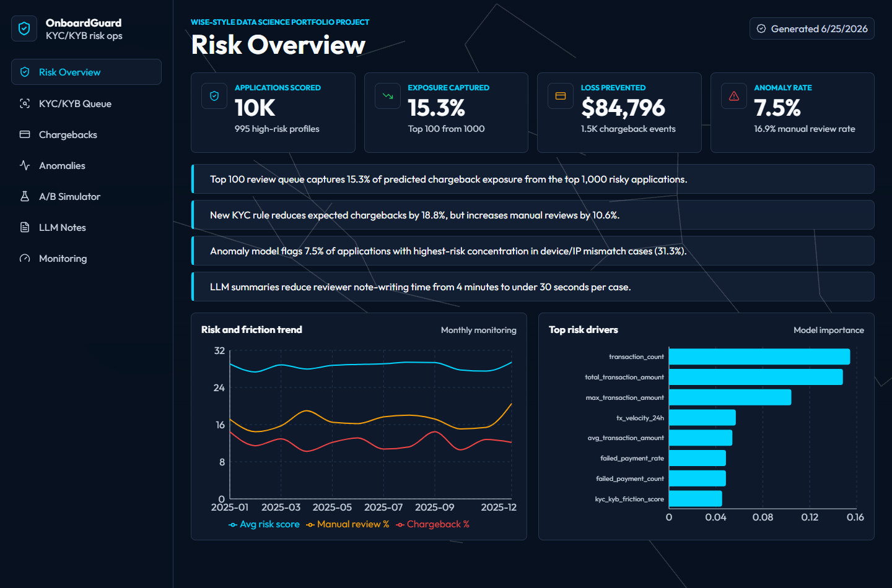This screenshot has width=892, height=588.
Task: Click the tx_velocity_24h bar
Action: [702, 418]
